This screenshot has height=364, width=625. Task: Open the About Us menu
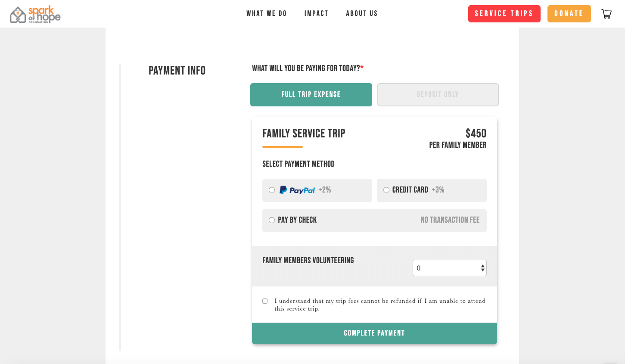[x=362, y=14]
